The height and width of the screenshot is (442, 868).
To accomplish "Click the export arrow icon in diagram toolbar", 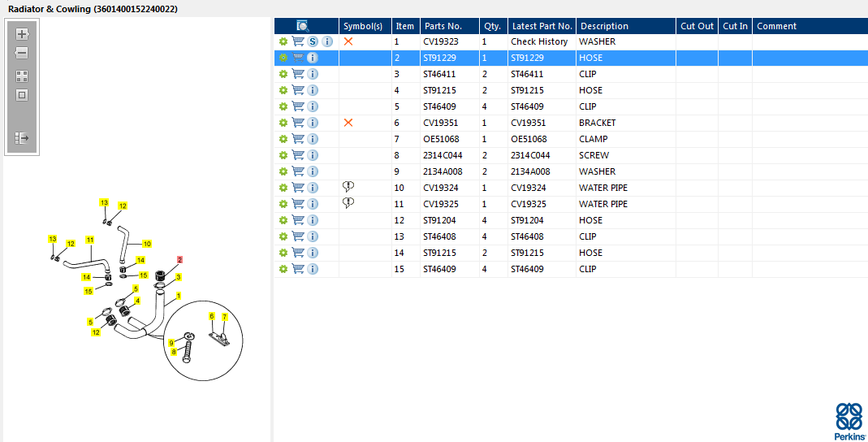I will coord(22,138).
